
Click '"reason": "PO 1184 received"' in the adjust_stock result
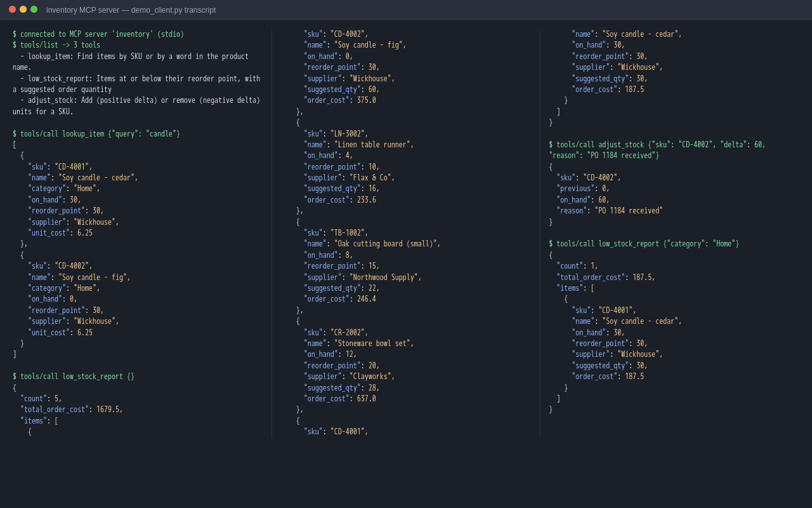coord(610,211)
